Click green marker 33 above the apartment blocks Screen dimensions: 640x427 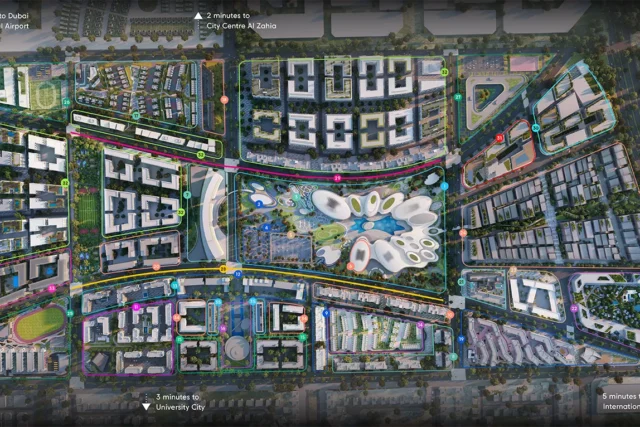444,72
